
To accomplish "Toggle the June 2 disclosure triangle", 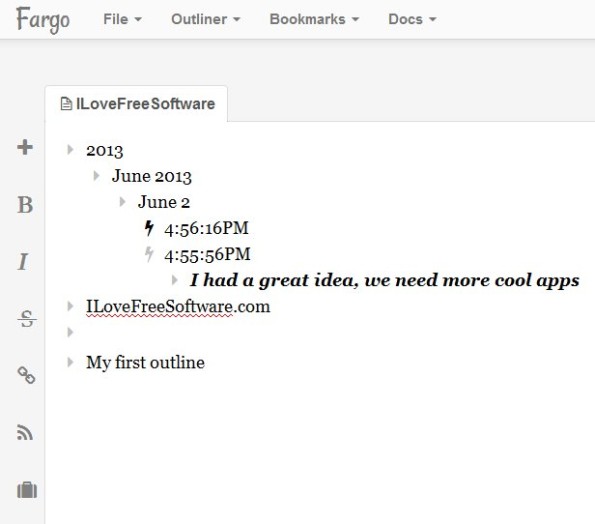I will (x=122, y=201).
